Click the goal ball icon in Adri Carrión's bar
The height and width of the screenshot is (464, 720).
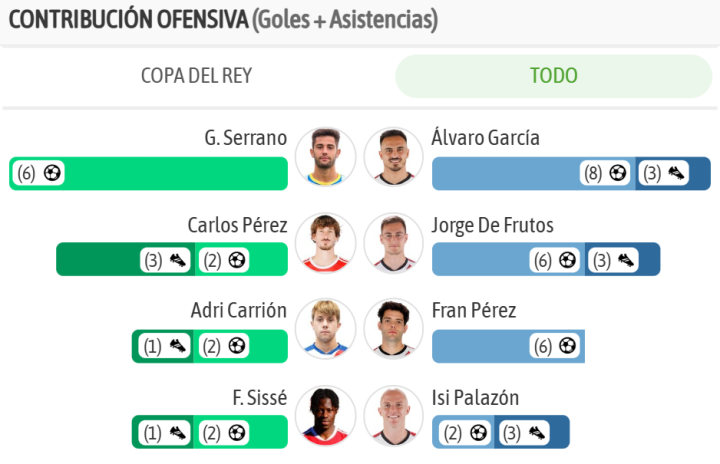click(x=237, y=346)
